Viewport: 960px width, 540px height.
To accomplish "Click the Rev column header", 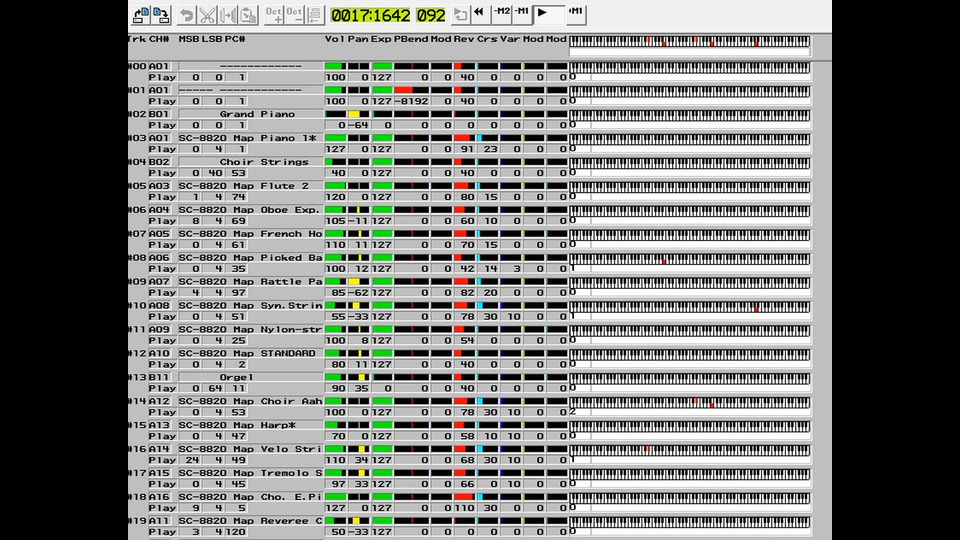I will click(x=463, y=39).
